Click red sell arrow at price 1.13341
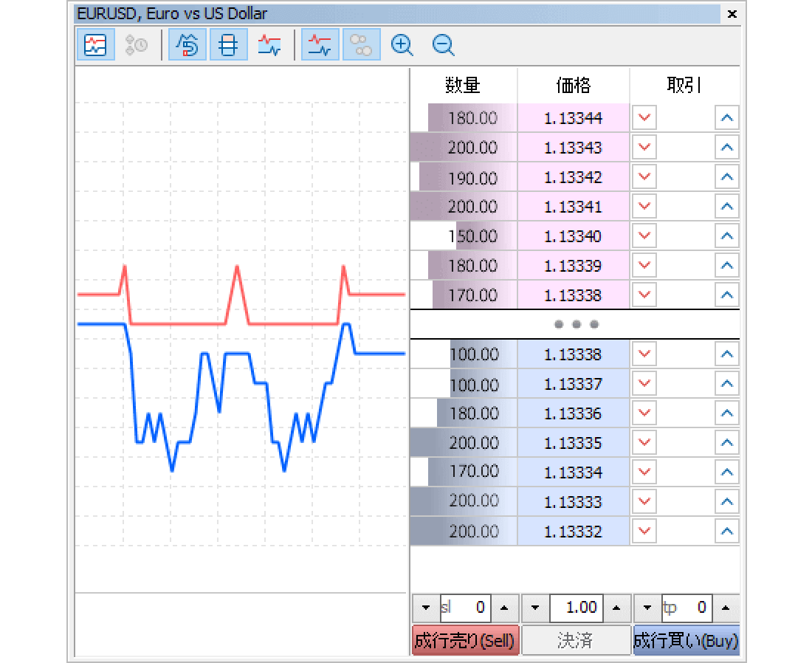Image resolution: width=812 pixels, height=663 pixels. tap(644, 206)
